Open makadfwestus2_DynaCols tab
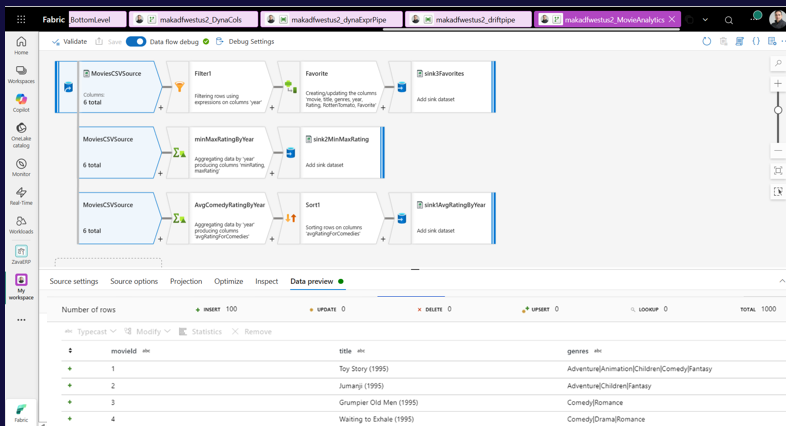The width and height of the screenshot is (786, 426). click(193, 20)
